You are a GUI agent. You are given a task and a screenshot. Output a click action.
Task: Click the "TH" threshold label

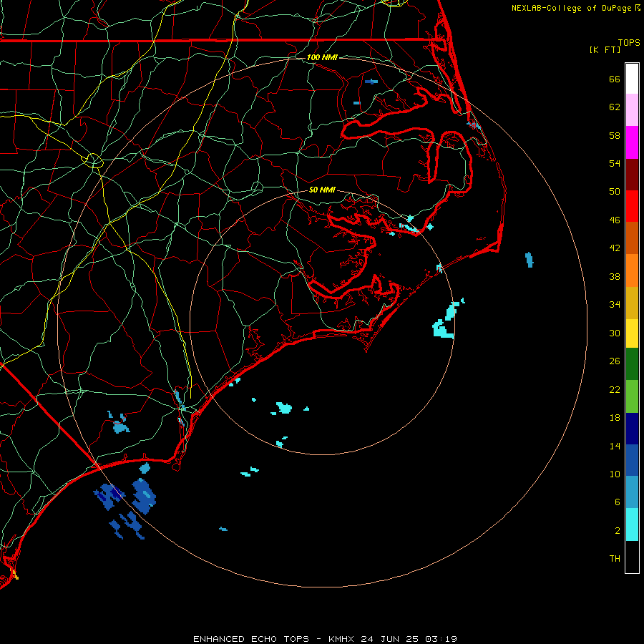pos(615,559)
